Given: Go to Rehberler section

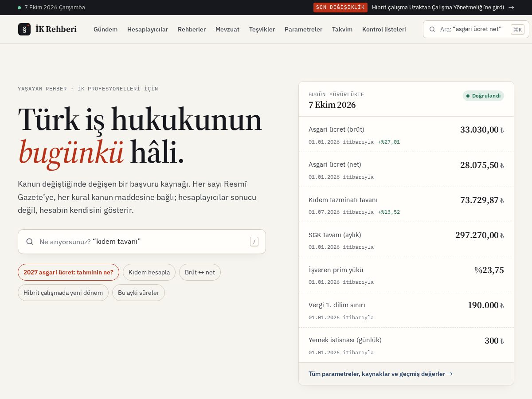Looking at the screenshot, I should (x=192, y=29).
